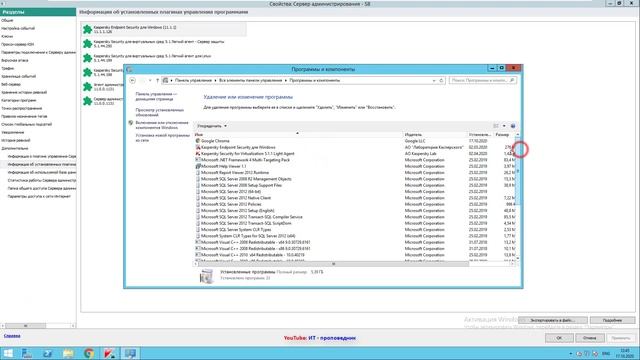Open the Control Panel home page link
Viewport: 640px width, 360px height.
[x=156, y=96]
